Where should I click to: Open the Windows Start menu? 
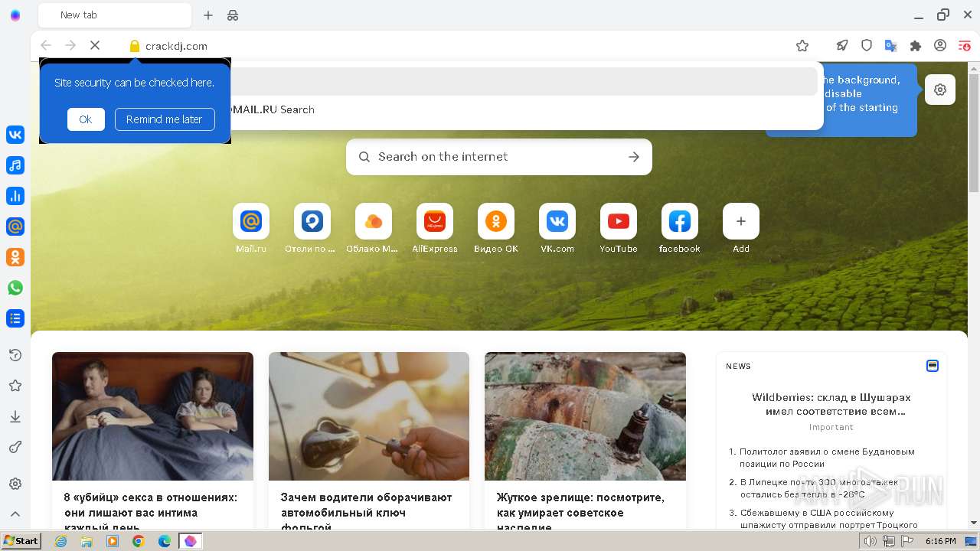(21, 541)
